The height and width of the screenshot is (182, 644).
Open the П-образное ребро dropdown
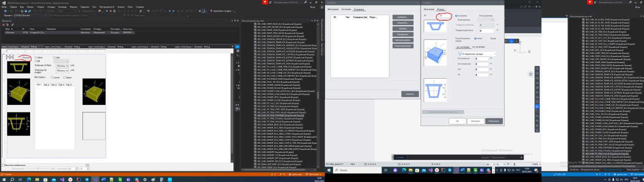pyautogui.click(x=477, y=53)
